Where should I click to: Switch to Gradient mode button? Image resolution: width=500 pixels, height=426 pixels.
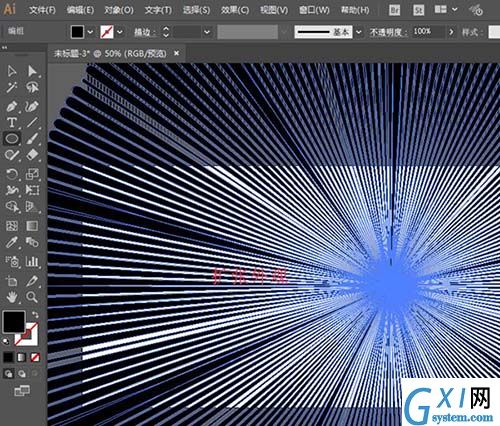pyautogui.click(x=21, y=358)
